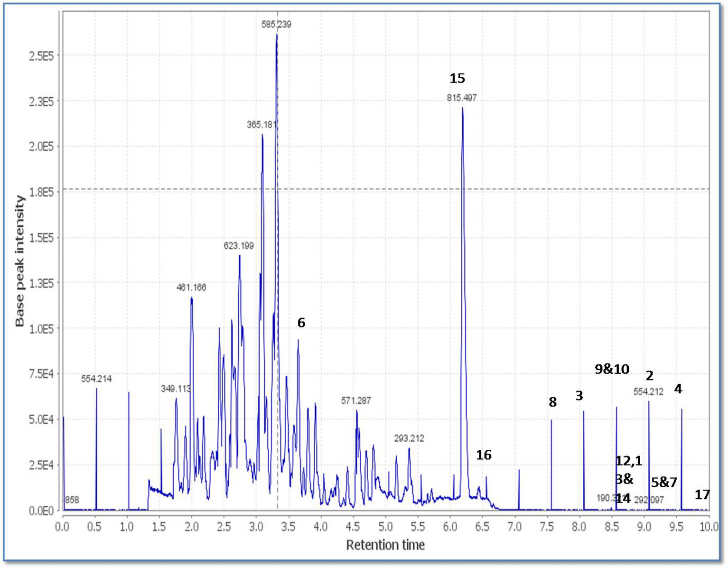This screenshot has height=567, width=728.
Task: Select peak 16 after the major peak
Action: click(484, 455)
